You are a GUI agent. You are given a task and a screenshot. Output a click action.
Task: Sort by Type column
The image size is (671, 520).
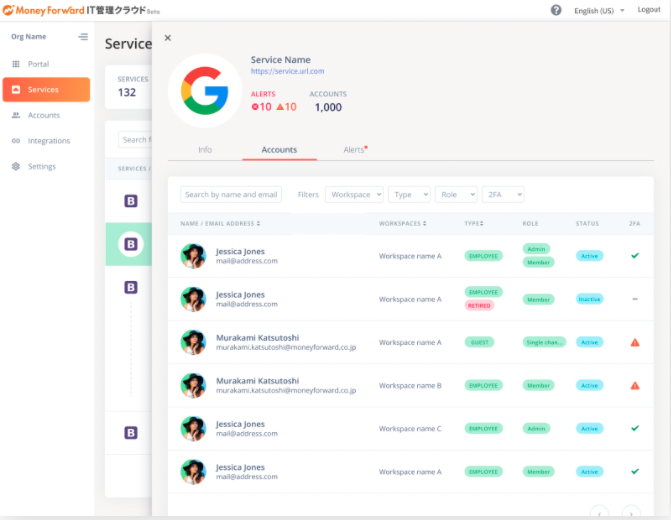point(474,223)
